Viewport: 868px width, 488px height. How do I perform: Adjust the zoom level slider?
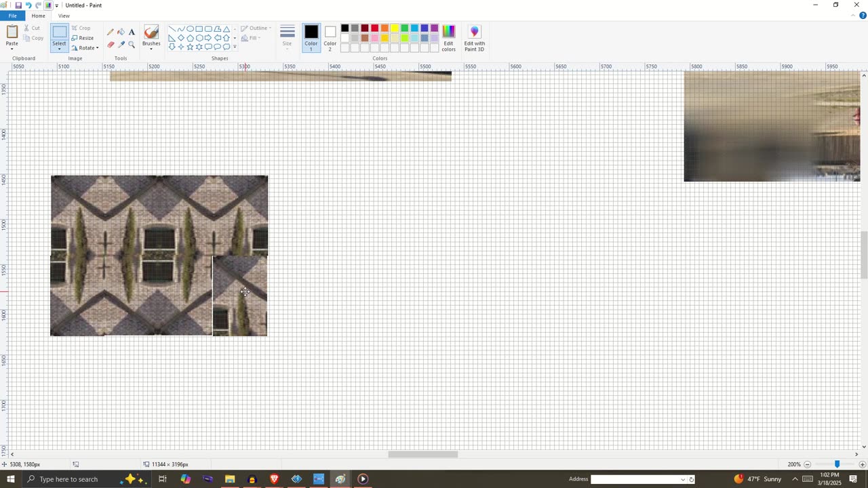pos(837,464)
